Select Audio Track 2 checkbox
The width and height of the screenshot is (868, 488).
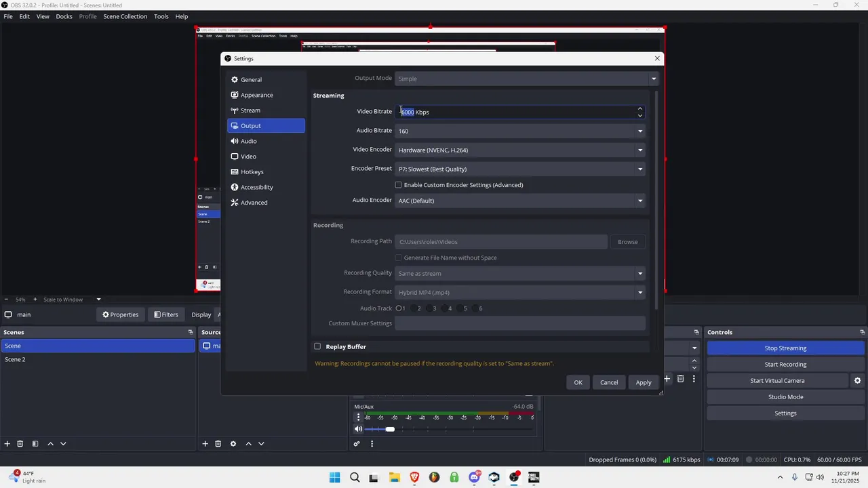point(414,308)
